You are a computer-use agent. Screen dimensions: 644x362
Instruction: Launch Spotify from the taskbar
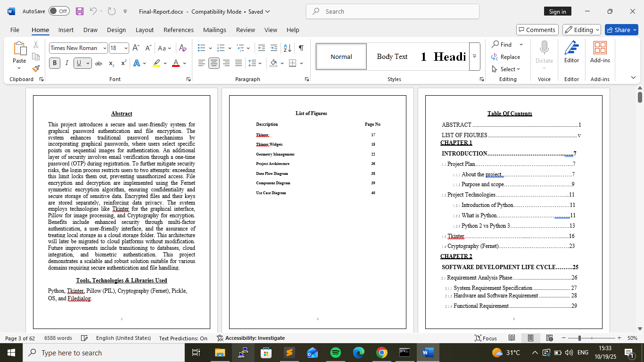pos(336,353)
